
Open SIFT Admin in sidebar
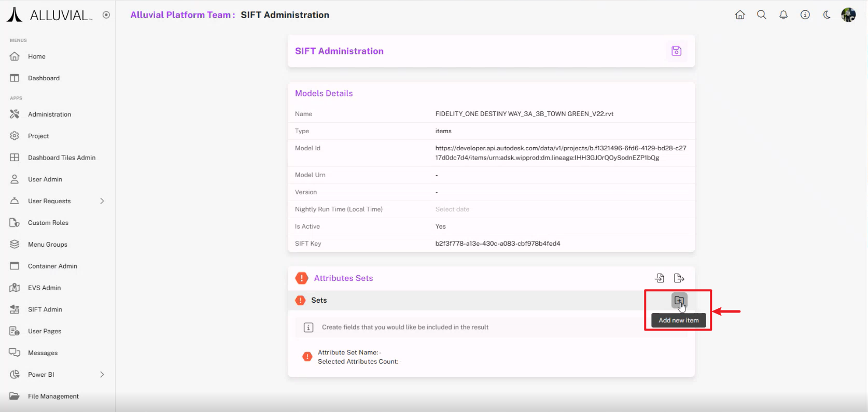[x=45, y=309]
